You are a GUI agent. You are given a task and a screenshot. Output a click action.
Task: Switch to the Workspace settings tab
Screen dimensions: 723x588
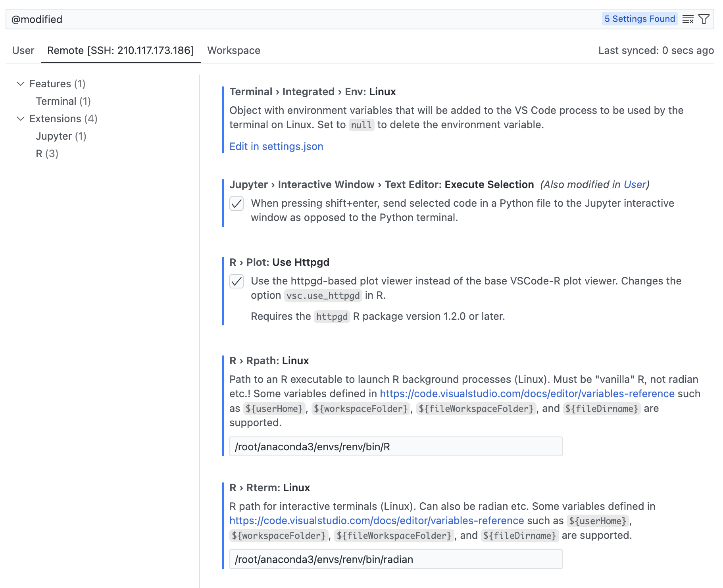[x=234, y=50]
